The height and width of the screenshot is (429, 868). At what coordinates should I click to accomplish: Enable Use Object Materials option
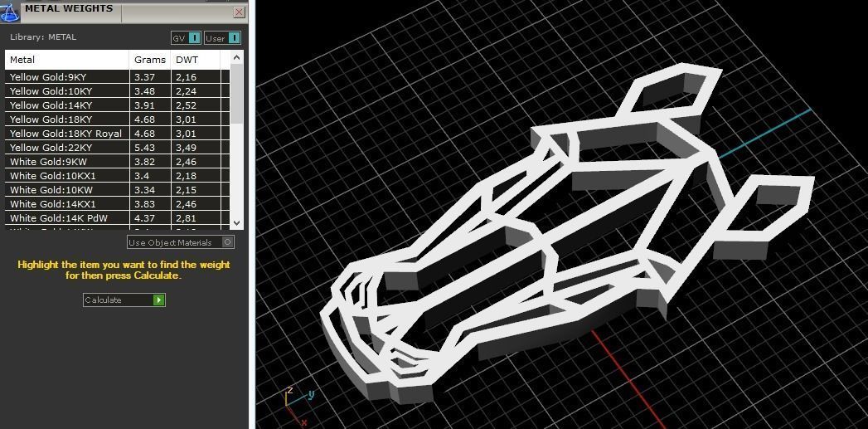click(x=181, y=242)
